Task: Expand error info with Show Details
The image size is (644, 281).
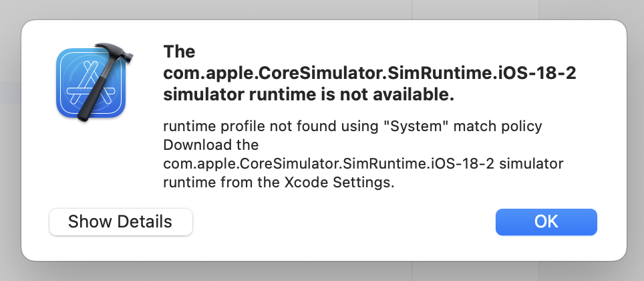Action: pyautogui.click(x=120, y=221)
